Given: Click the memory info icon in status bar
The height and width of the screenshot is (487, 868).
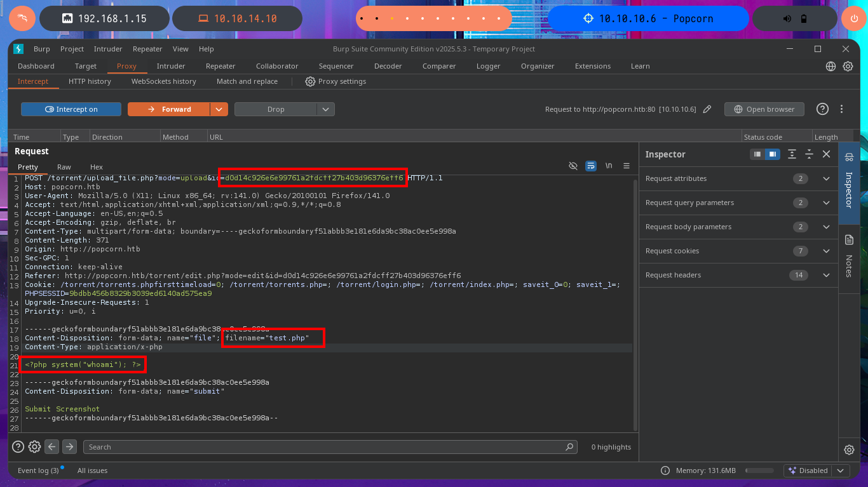Looking at the screenshot, I should pyautogui.click(x=665, y=470).
